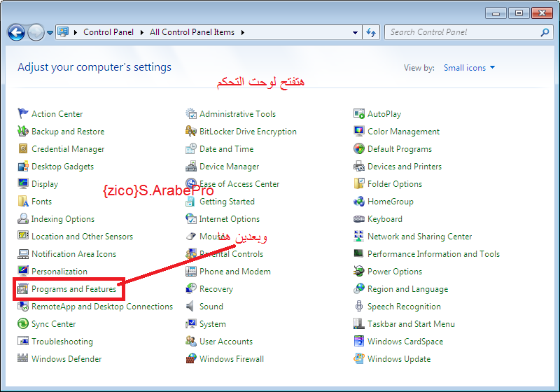This screenshot has width=560, height=392.
Task: Open the Internet Options icon
Action: point(191,218)
